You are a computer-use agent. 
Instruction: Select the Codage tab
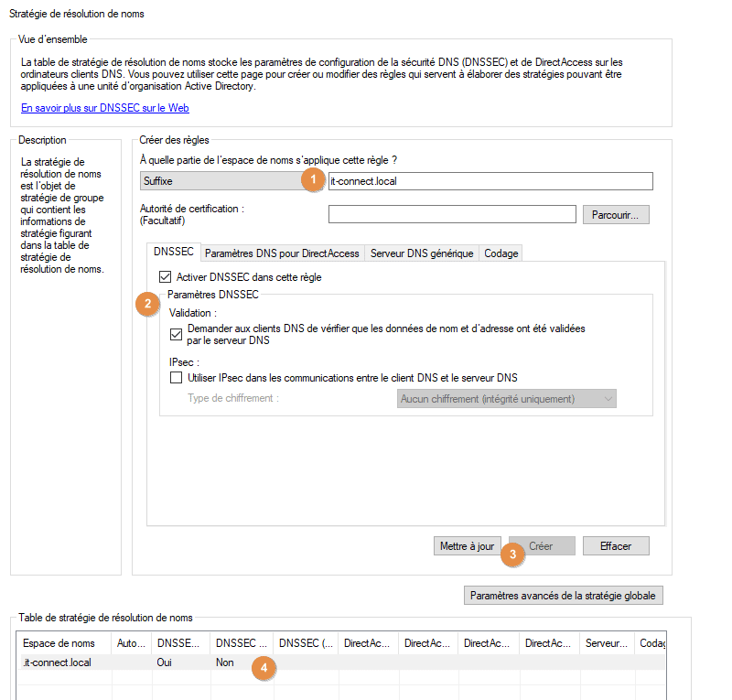[501, 253]
